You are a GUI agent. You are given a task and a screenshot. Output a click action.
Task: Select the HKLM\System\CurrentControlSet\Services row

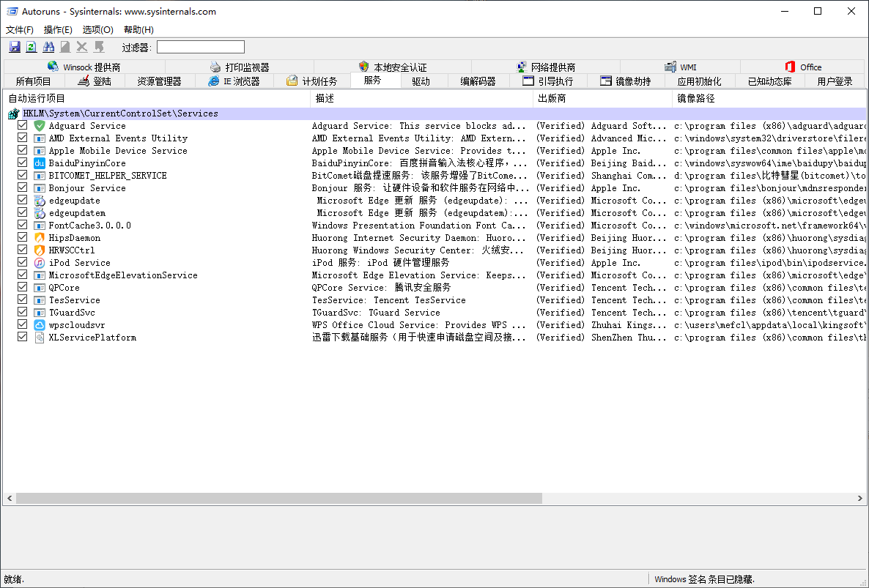coord(435,113)
